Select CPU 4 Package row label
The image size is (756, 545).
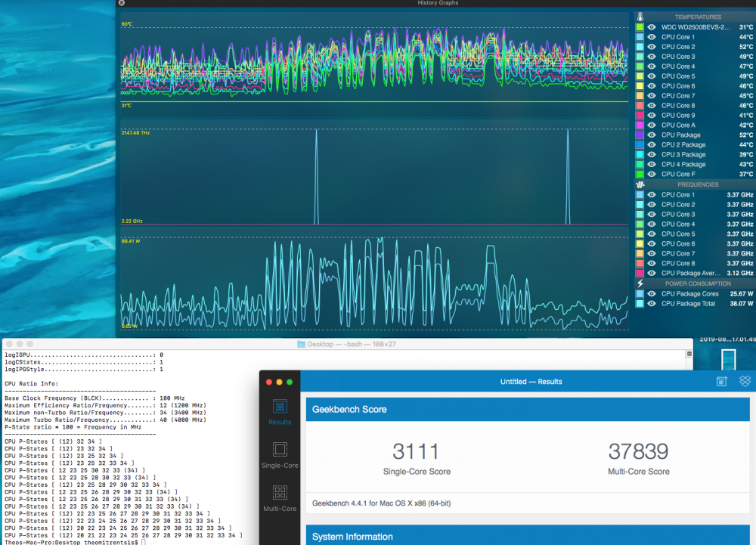[x=683, y=164]
